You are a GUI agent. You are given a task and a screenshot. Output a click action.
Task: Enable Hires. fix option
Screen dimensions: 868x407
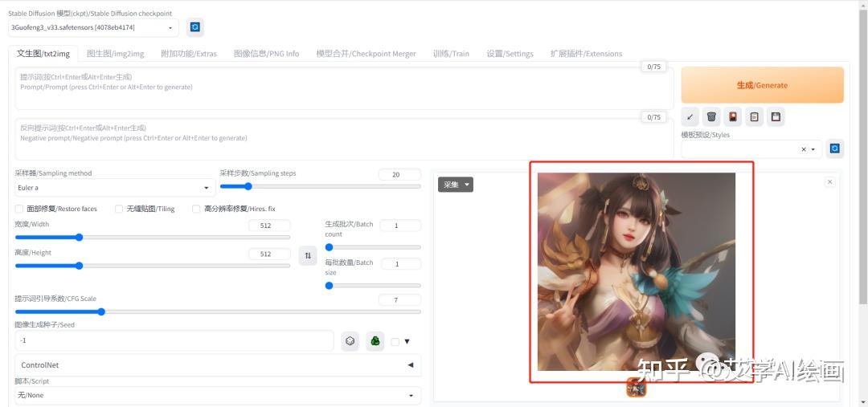[196, 209]
